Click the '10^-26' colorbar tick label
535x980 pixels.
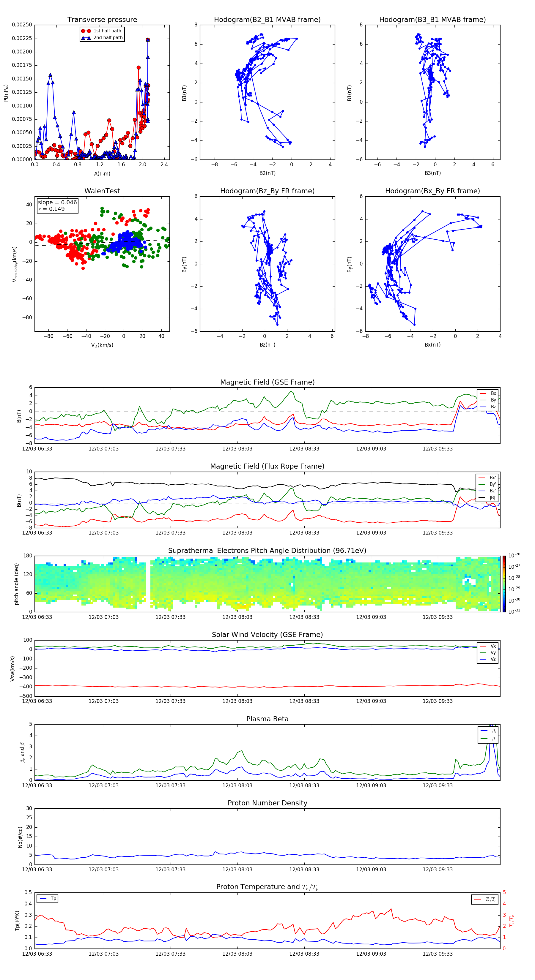pos(514,555)
